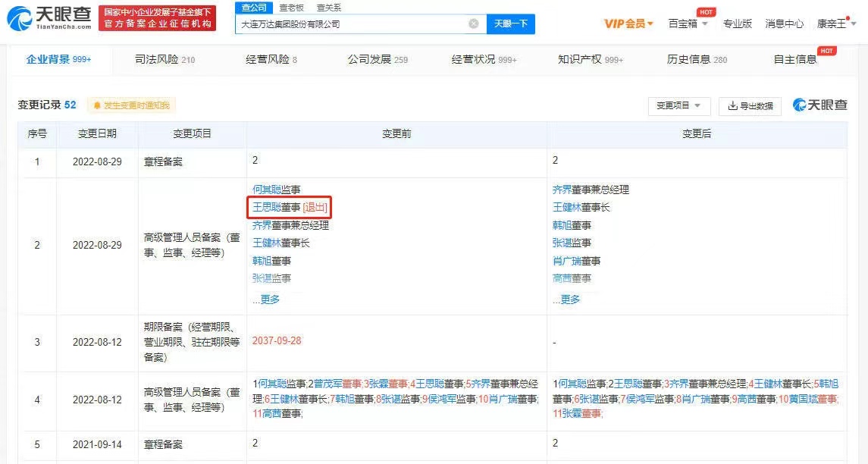This screenshot has width=868, height=464.
Task: Select the 查老板 search tab
Action: (x=291, y=8)
